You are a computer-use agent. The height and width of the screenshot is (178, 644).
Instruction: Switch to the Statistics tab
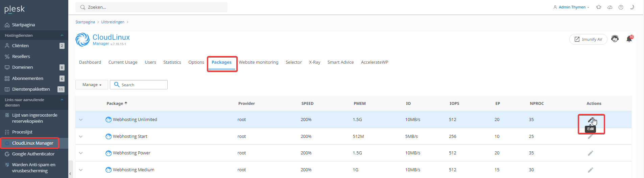[x=172, y=62]
